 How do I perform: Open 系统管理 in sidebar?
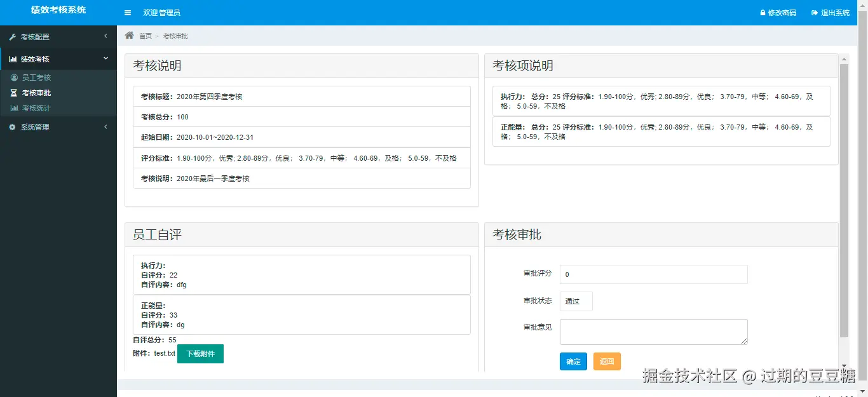pos(58,127)
